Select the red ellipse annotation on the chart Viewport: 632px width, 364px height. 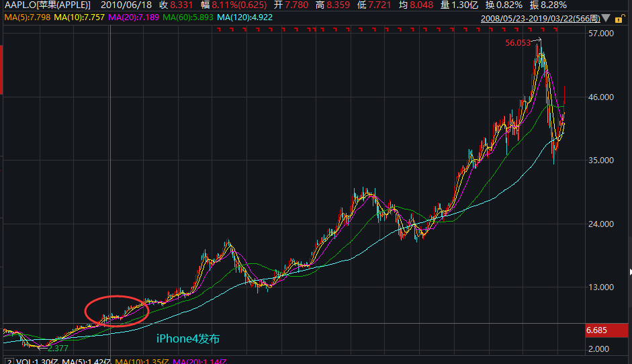pos(116,310)
